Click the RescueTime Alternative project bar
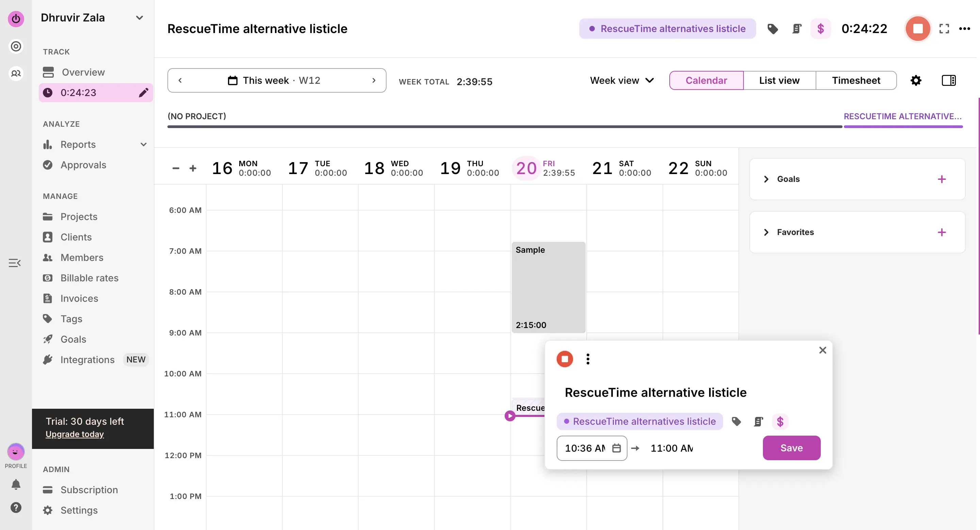The image size is (980, 530). pos(903,126)
